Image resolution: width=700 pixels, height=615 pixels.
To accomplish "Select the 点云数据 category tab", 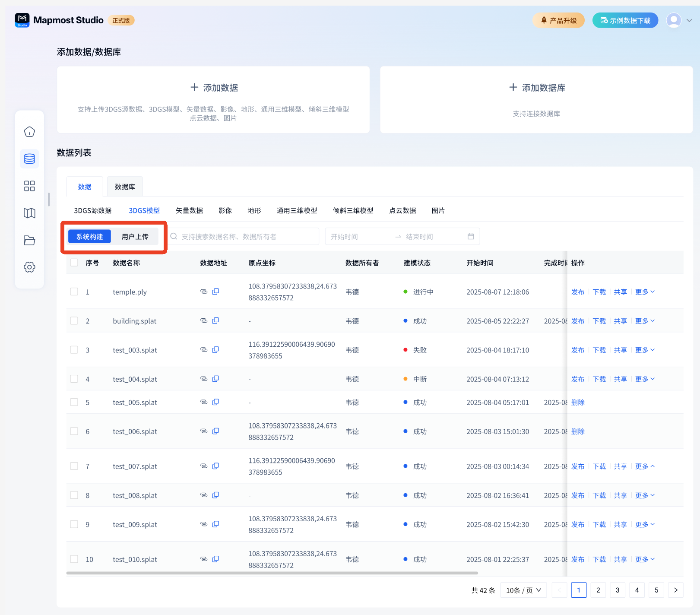I will click(x=402, y=210).
